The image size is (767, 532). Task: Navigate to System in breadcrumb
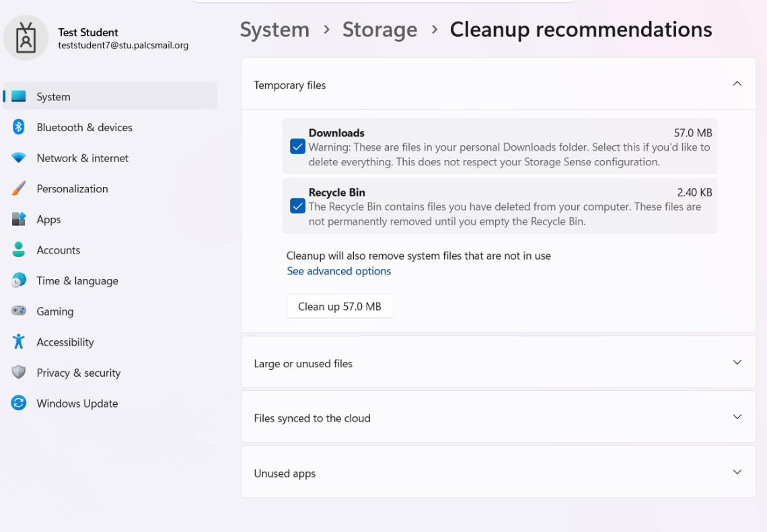click(x=275, y=30)
